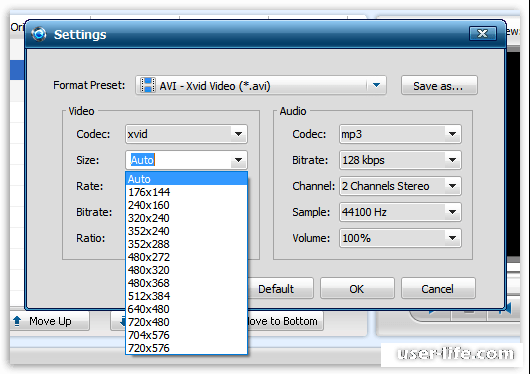Open the Volume 100% dropdown
Viewport: 530px width, 374px height.
click(453, 238)
